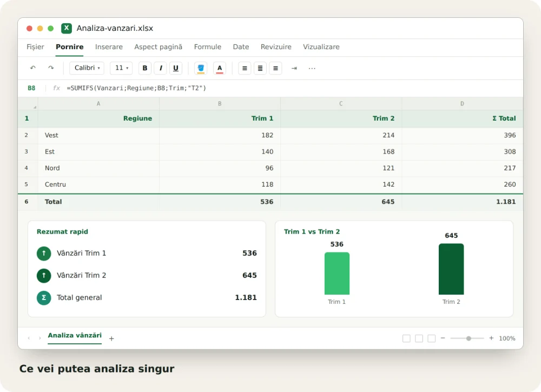Click cell with value 182
This screenshot has height=392, width=541.
220,135
